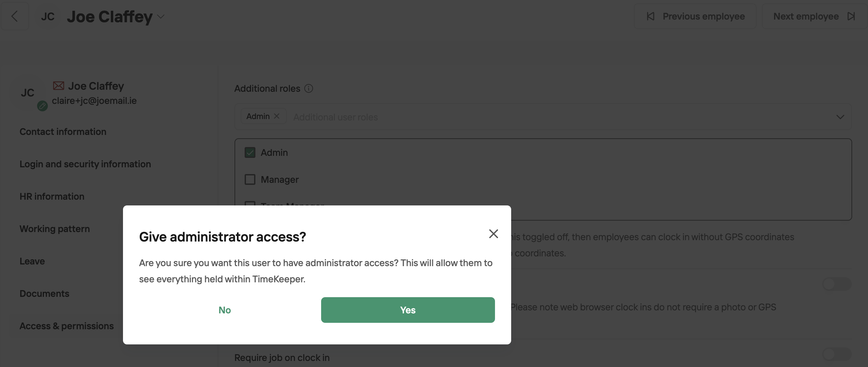The height and width of the screenshot is (367, 868).
Task: Remove the Admin role tag
Action: [x=277, y=116]
